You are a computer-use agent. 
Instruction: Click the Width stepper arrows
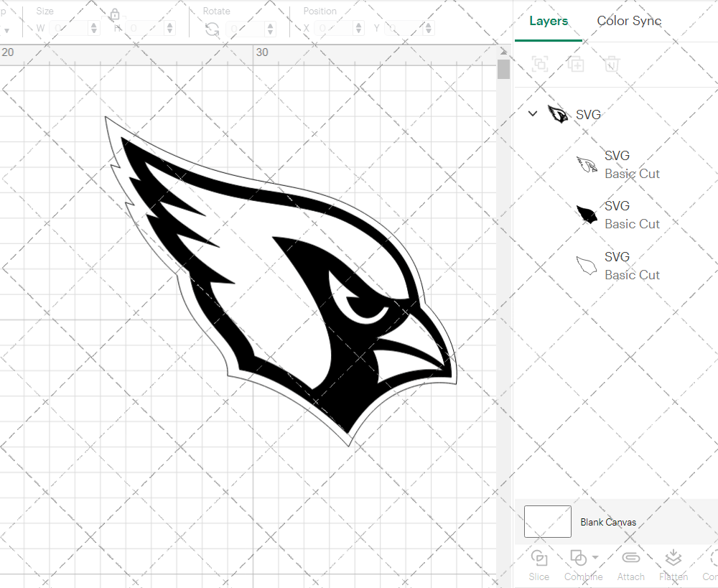pyautogui.click(x=94, y=29)
